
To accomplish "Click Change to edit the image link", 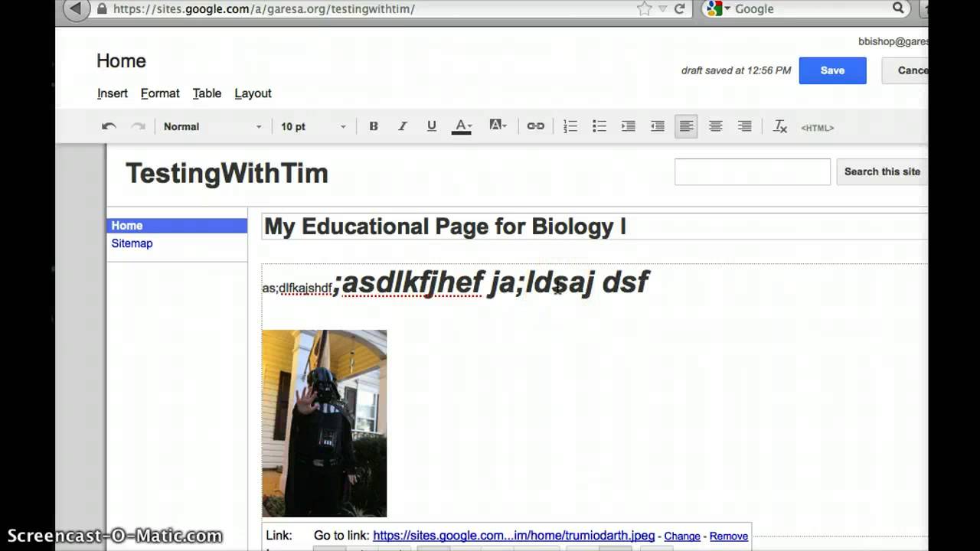I will tap(682, 536).
